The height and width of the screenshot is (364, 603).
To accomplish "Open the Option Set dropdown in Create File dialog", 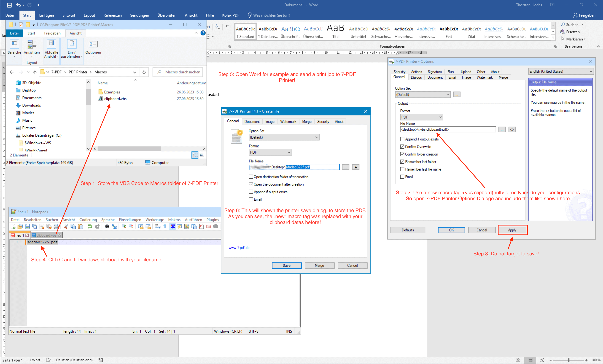I will [x=284, y=137].
